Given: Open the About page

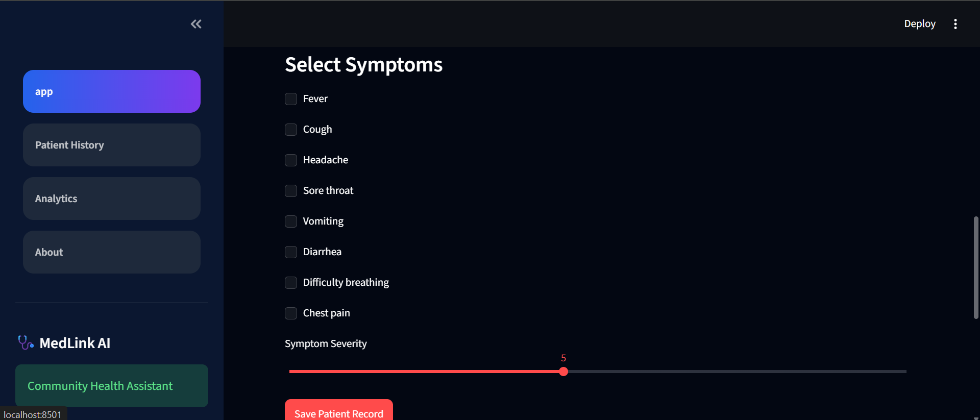Looking at the screenshot, I should 112,252.
